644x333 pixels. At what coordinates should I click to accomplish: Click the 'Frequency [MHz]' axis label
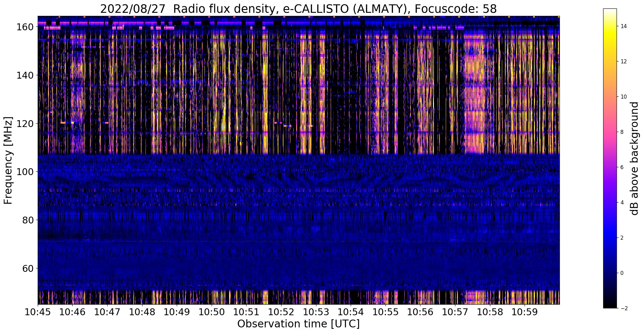[8, 160]
